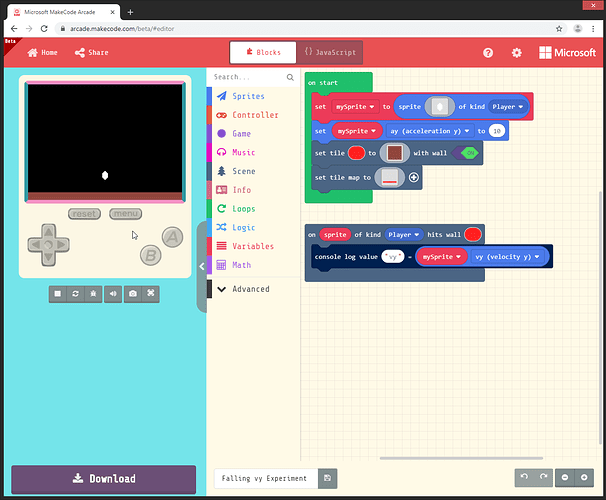Go to Home
606x500 pixels.
(x=43, y=53)
